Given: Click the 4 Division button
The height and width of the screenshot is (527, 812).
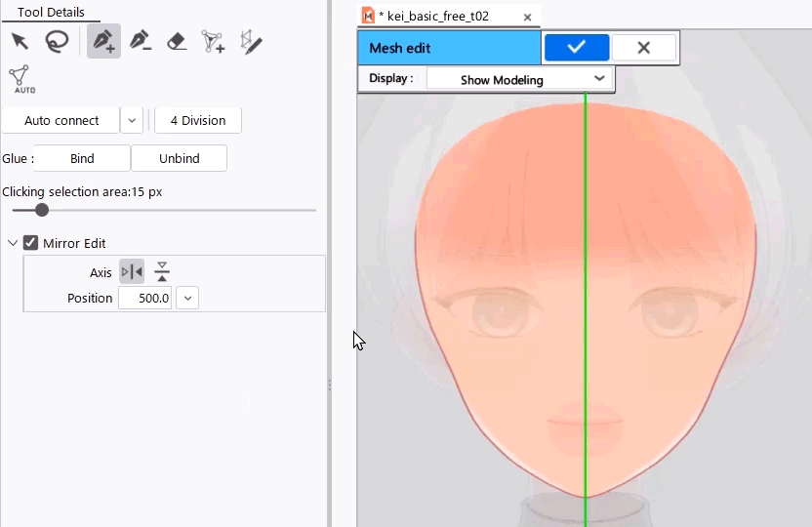Looking at the screenshot, I should coord(198,121).
